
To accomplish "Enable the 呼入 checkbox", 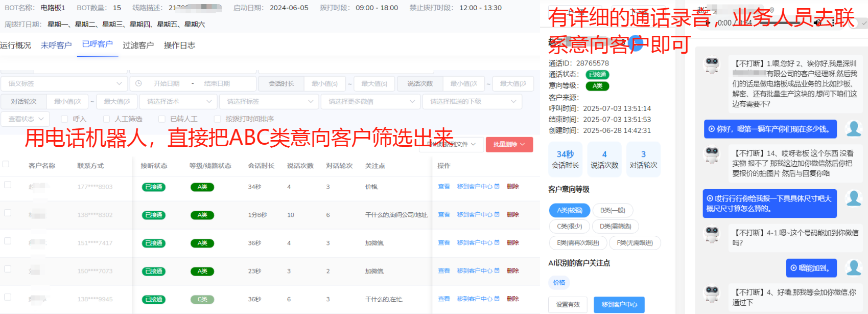I will tap(64, 119).
